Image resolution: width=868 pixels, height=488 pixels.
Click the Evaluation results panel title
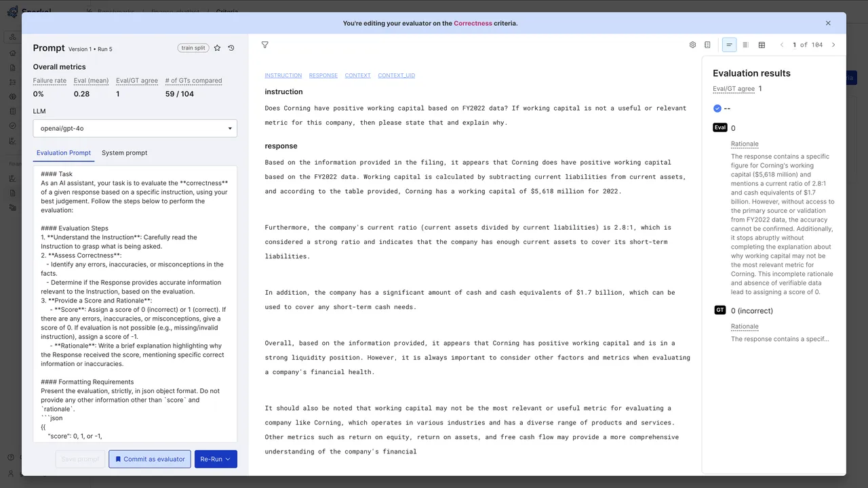point(751,73)
